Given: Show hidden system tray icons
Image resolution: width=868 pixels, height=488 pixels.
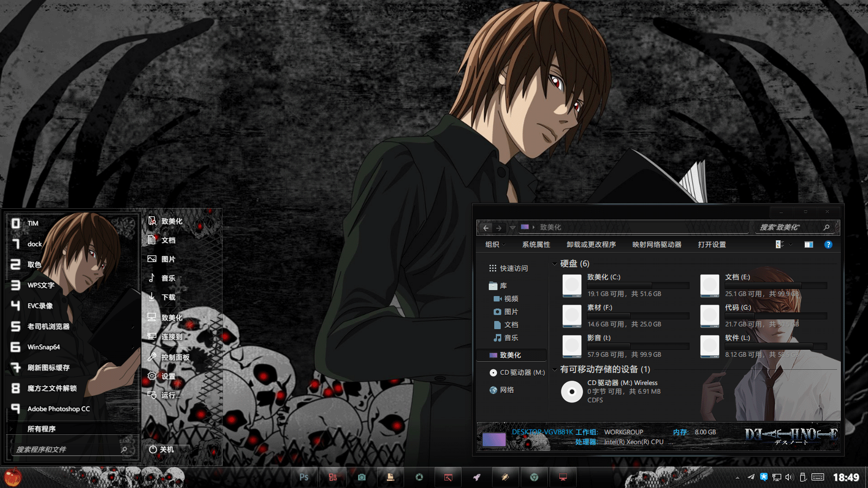Looking at the screenshot, I should coord(737,478).
